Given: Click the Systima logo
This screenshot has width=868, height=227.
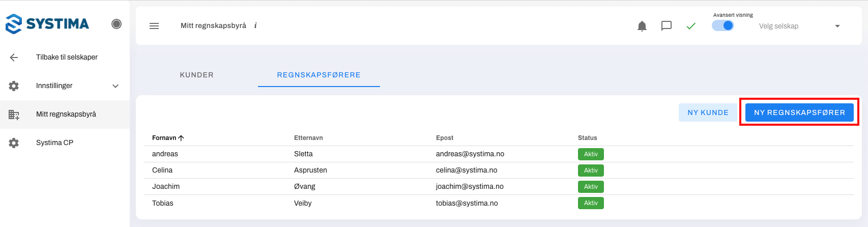Looking at the screenshot, I should [47, 24].
